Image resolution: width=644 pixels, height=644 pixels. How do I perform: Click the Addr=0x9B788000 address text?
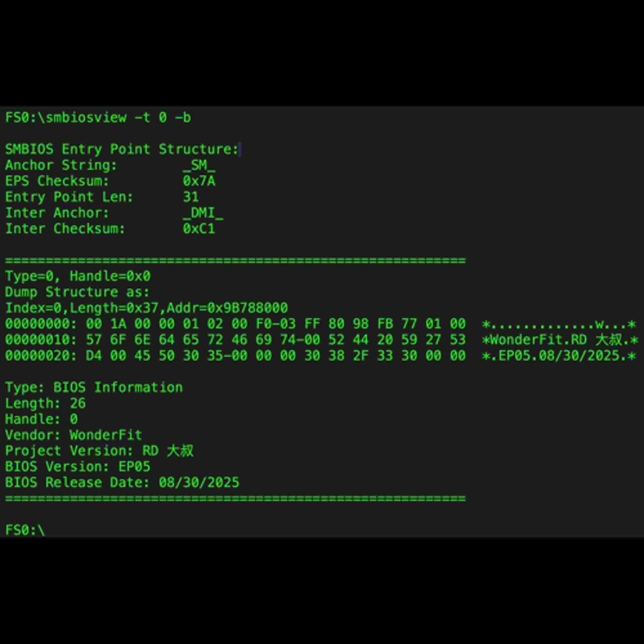pos(227,308)
